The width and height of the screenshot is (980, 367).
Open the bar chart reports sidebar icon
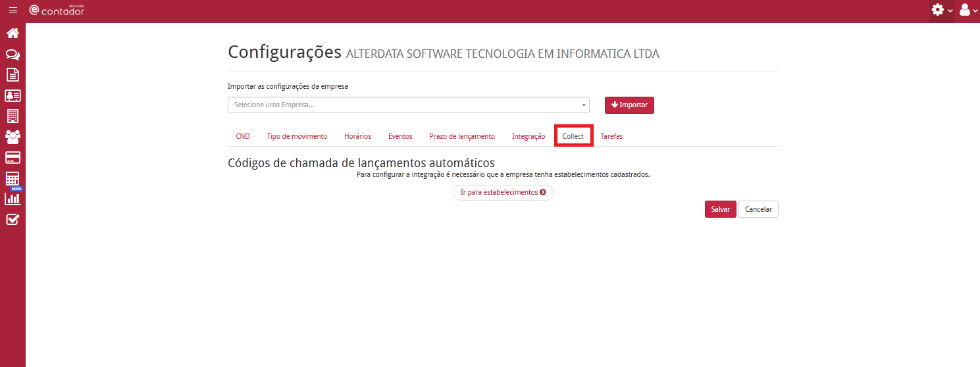point(13,199)
